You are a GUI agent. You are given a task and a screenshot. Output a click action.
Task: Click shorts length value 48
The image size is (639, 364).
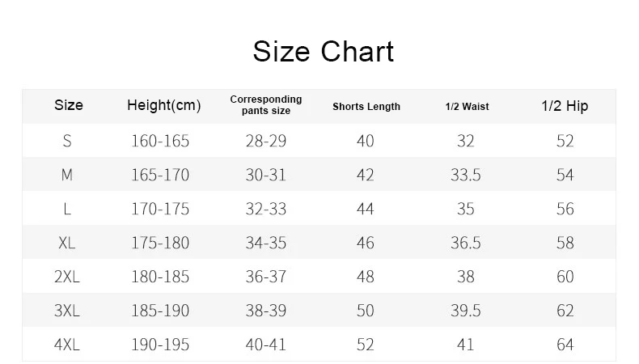[x=365, y=277]
